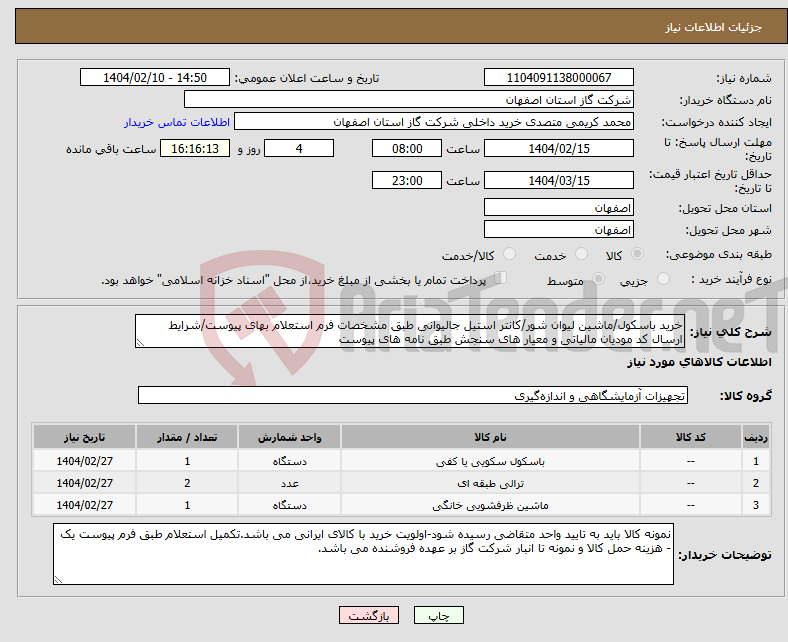Image resolution: width=788 pixels, height=642 pixels.
Task: Click the نام دستگاه خریدار field
Action: point(409,100)
